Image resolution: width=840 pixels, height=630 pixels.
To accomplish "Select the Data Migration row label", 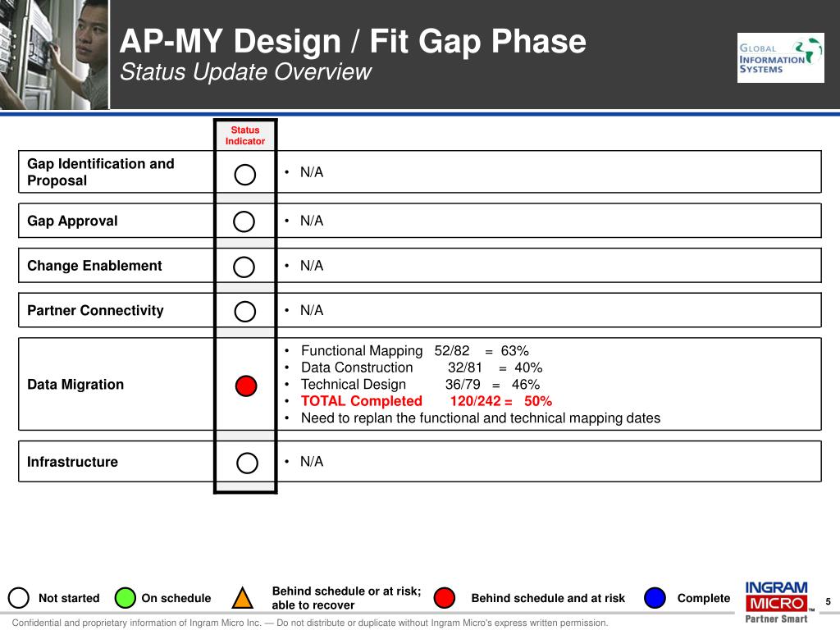I will [x=75, y=385].
